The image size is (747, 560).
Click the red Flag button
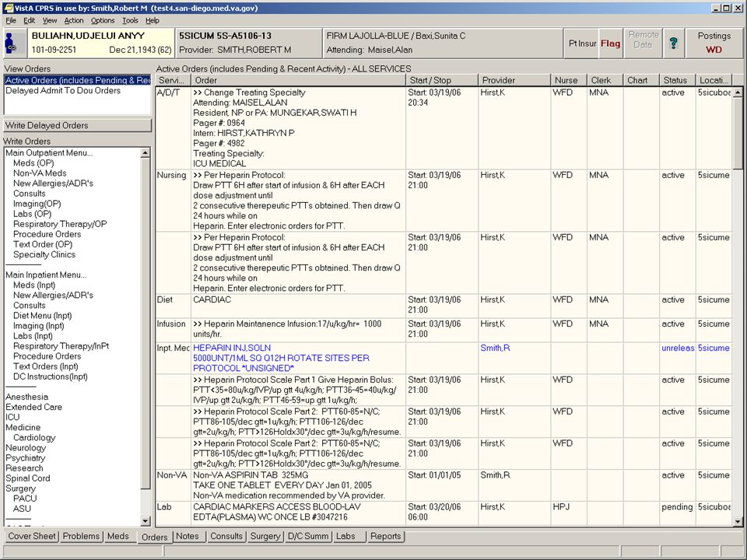[610, 44]
